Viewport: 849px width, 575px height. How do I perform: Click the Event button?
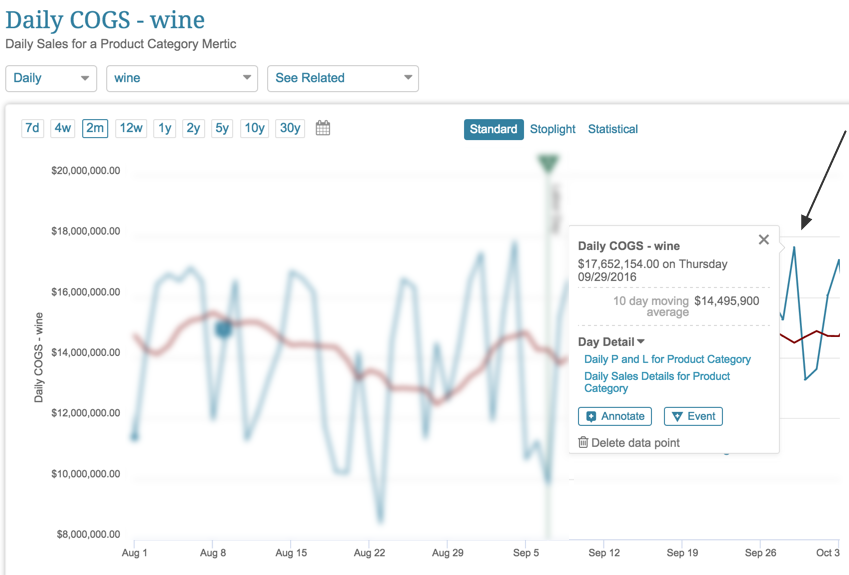[693, 416]
